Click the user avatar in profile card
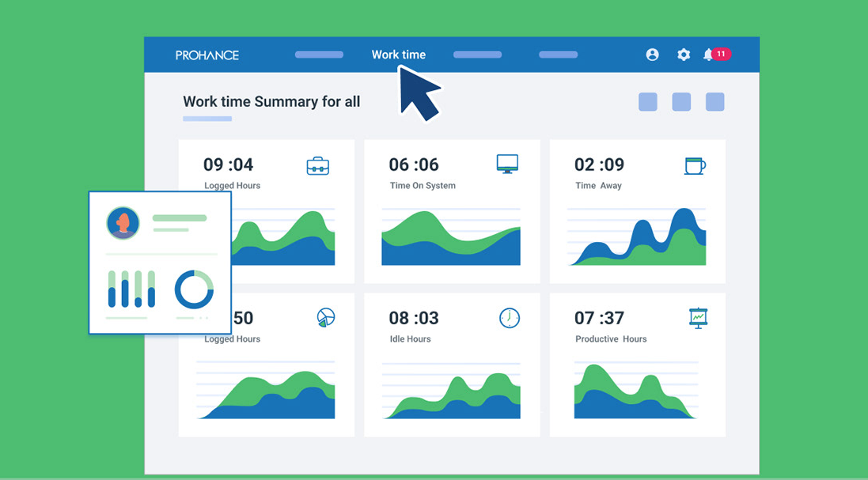This screenshot has width=868, height=480. click(123, 223)
